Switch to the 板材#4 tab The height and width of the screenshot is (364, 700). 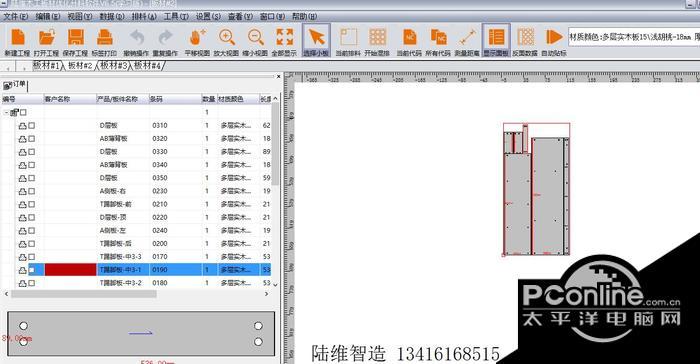pyautogui.click(x=147, y=66)
